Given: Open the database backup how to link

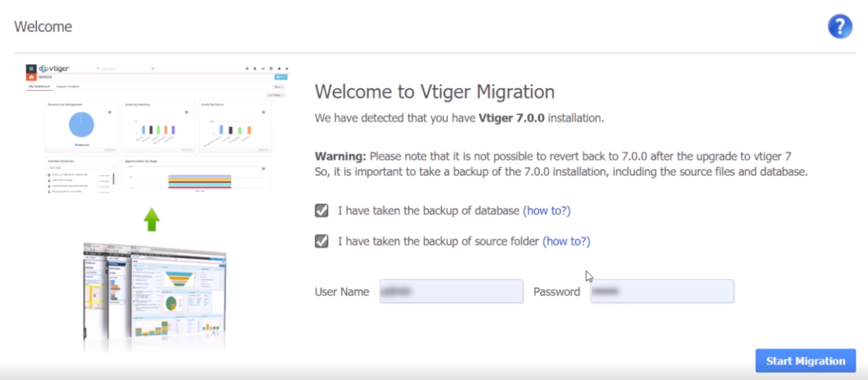Looking at the screenshot, I should [x=547, y=211].
